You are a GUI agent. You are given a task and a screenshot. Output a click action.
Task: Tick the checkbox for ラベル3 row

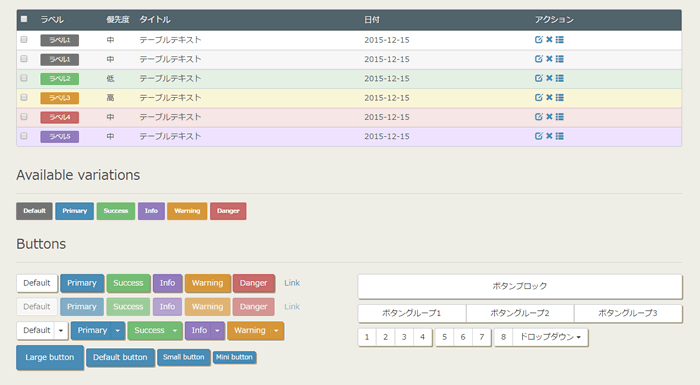24,97
